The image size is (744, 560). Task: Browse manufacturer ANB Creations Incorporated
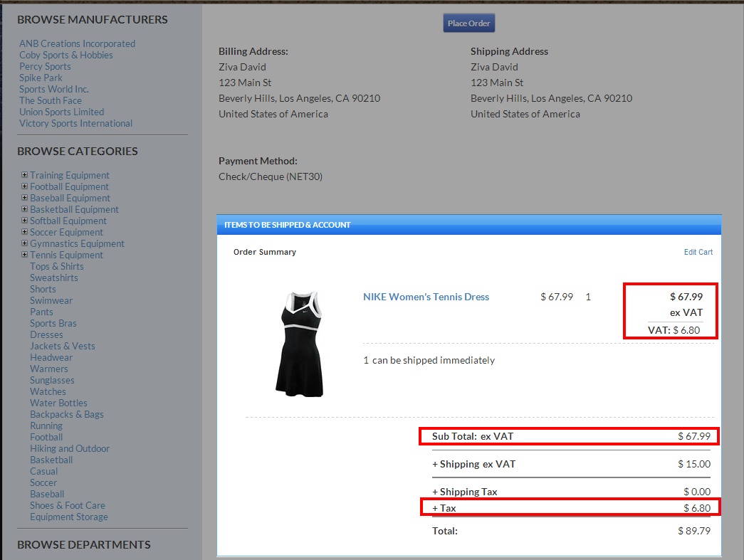[77, 43]
